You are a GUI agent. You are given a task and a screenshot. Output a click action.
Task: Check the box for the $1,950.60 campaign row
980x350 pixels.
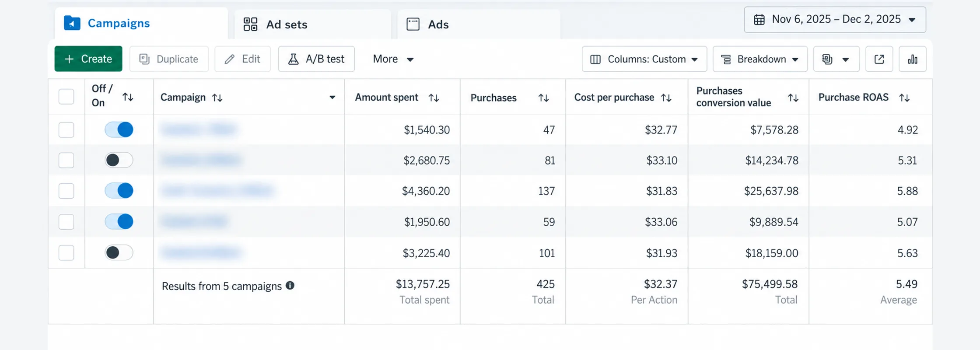coord(66,222)
